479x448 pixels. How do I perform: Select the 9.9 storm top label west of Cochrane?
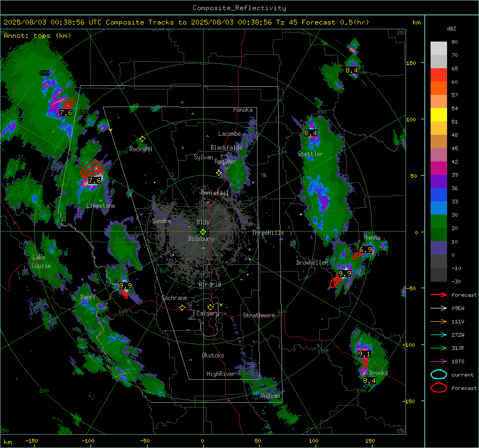(125, 286)
